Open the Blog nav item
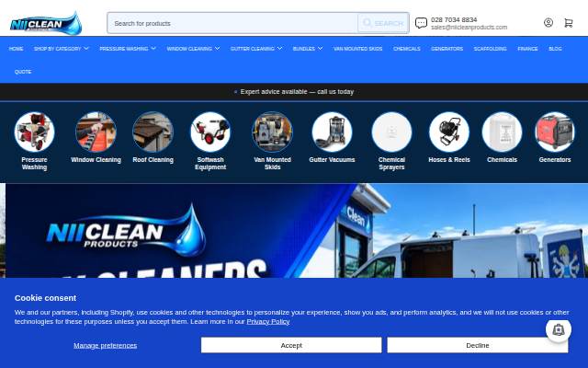The width and height of the screenshot is (588, 368). pyautogui.click(x=555, y=49)
